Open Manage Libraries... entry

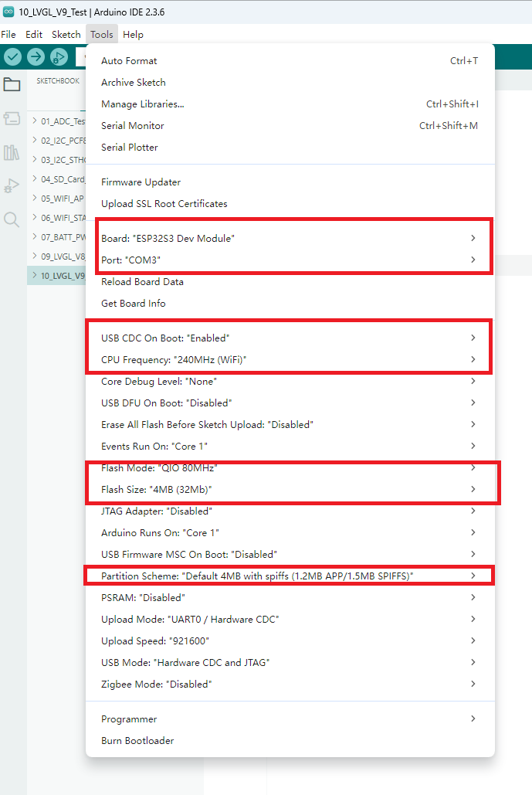(290, 104)
